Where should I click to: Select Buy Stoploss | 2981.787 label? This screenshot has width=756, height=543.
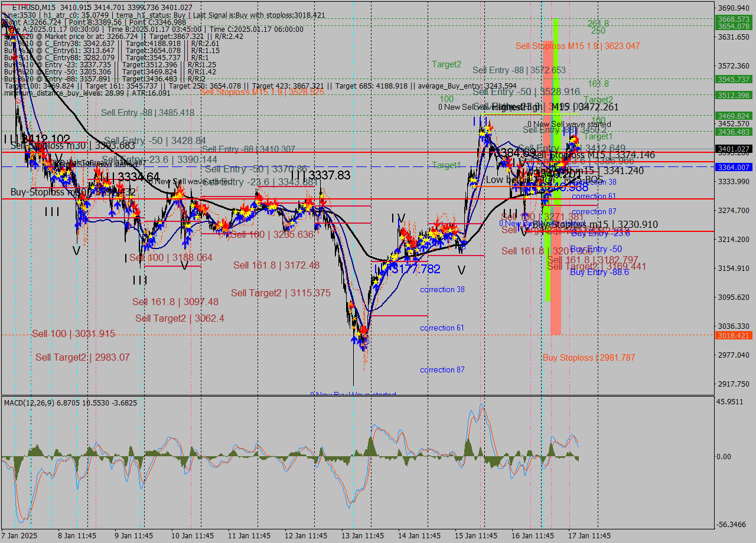589,357
